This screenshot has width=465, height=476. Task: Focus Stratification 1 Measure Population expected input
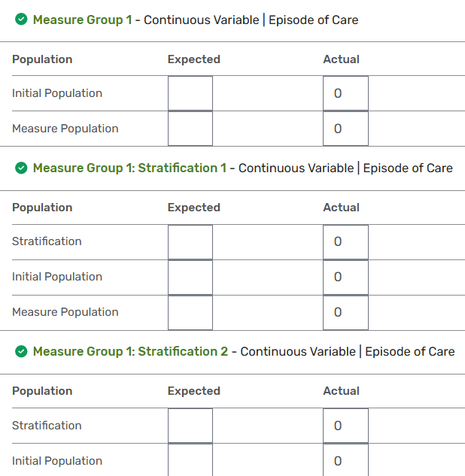(190, 313)
